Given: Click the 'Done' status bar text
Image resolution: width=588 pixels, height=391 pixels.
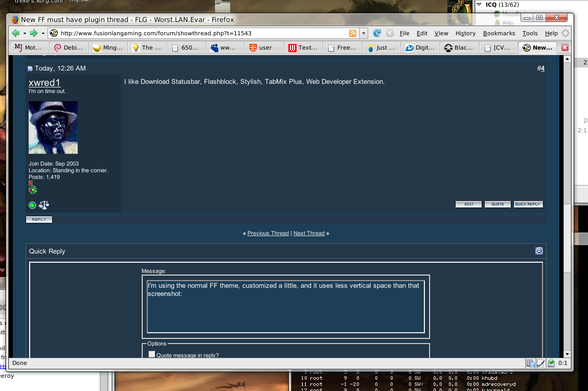Looking at the screenshot, I should [x=19, y=363].
